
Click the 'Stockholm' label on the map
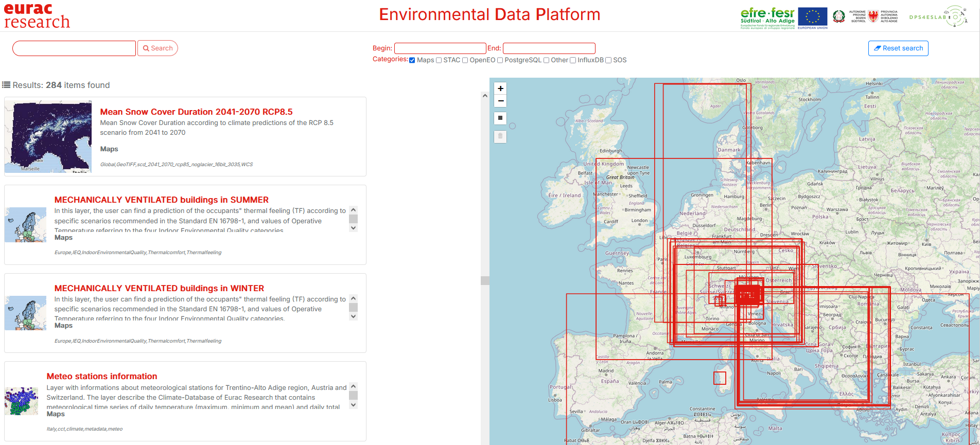[810, 99]
